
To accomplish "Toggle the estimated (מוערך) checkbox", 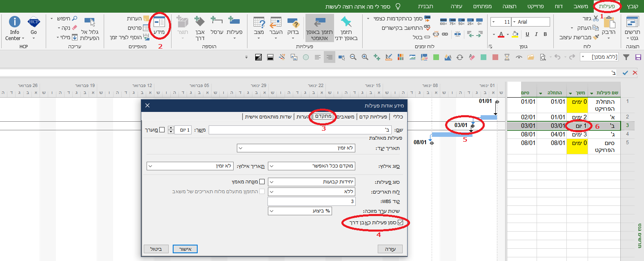I will pyautogui.click(x=162, y=130).
